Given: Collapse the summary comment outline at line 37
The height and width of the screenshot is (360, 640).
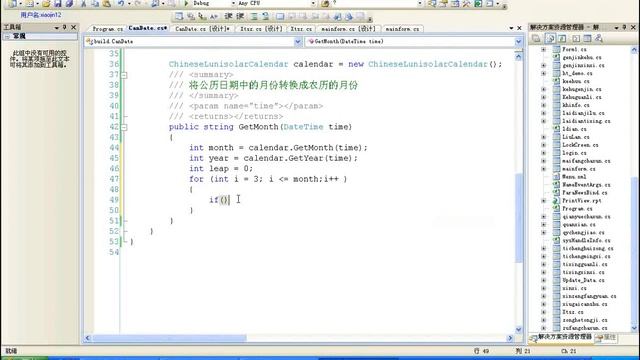Looking at the screenshot, I should click(124, 75).
